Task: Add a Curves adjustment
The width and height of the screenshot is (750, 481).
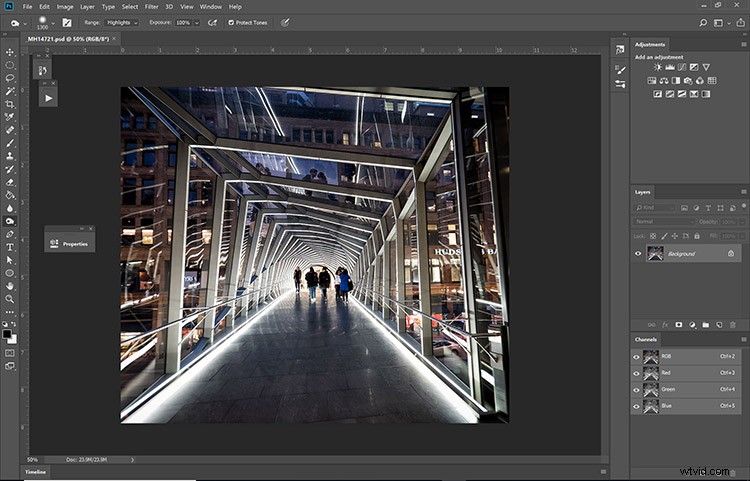Action: (x=682, y=67)
